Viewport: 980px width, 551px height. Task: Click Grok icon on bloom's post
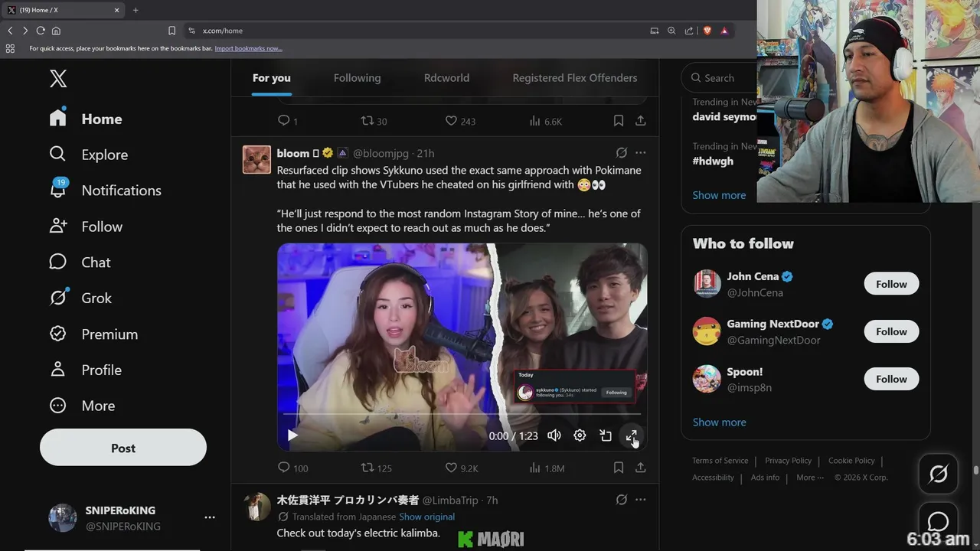tap(622, 153)
